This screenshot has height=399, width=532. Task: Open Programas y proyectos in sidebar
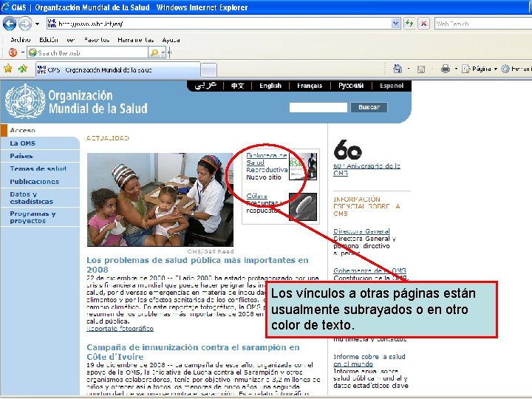(x=40, y=217)
